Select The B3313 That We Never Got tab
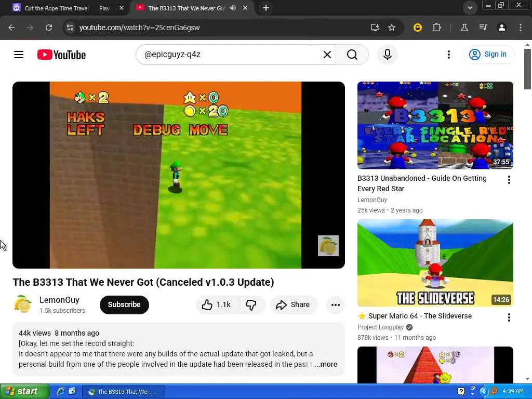Screen dimensions: 532x399 pos(186,8)
